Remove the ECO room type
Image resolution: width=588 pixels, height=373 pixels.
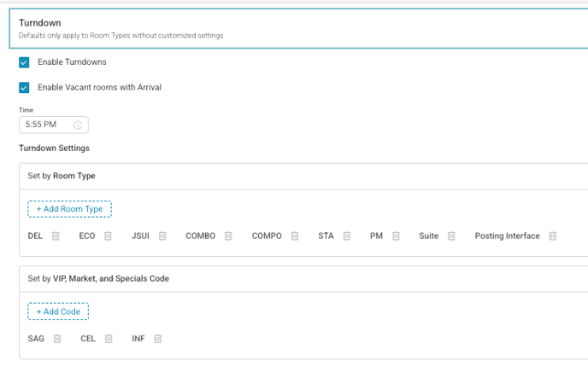(109, 236)
